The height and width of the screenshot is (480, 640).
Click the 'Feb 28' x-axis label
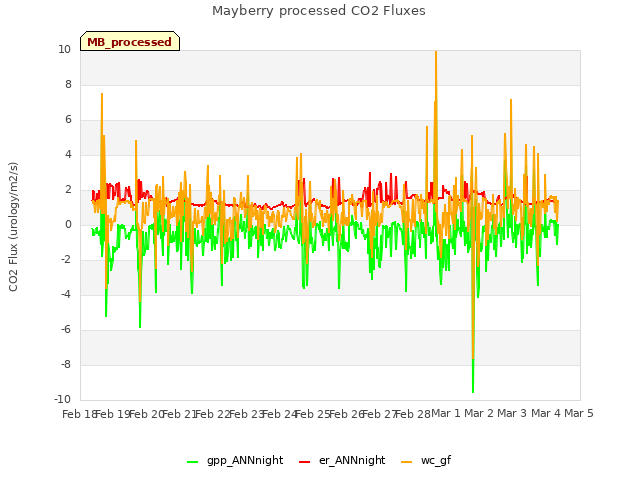413,414
